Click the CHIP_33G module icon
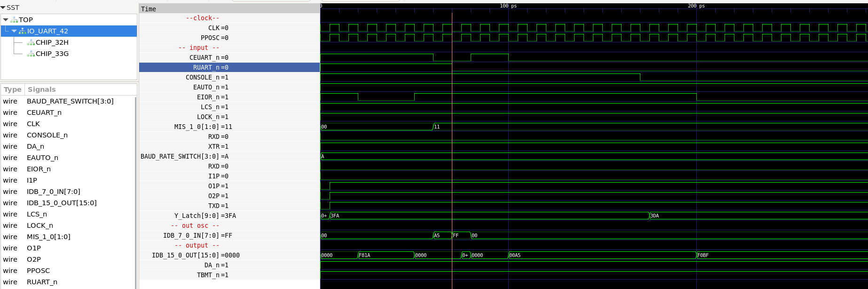The height and width of the screenshot is (289, 868). tap(31, 54)
